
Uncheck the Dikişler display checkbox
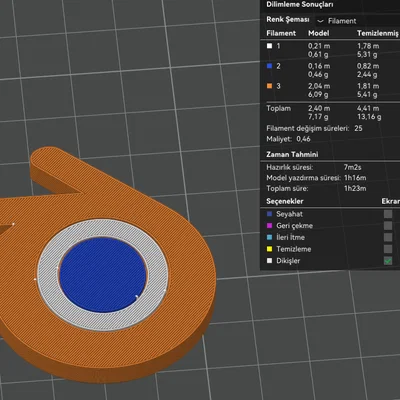pos(388,261)
